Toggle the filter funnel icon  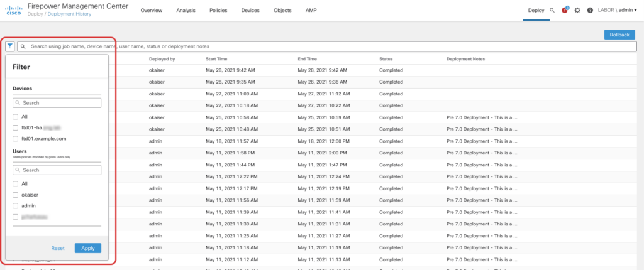pos(10,46)
